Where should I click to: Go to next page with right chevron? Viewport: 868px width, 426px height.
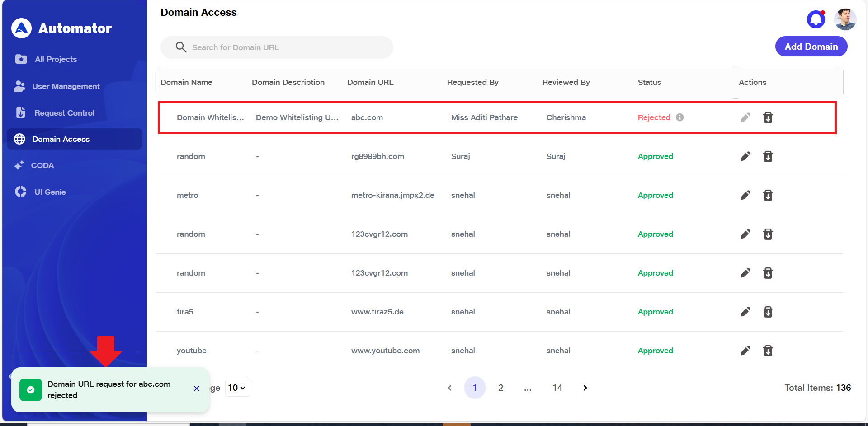point(585,388)
